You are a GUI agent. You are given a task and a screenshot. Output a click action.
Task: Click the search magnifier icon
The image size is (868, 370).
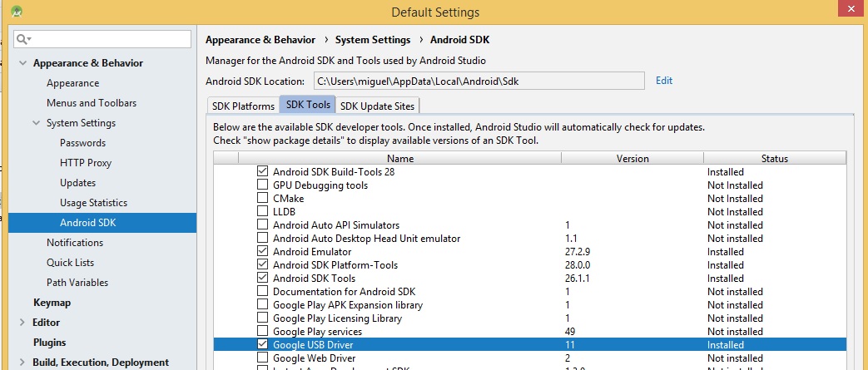point(23,39)
